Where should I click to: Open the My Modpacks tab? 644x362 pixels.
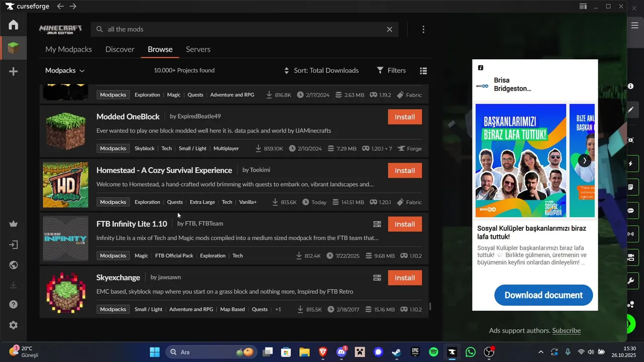68,49
